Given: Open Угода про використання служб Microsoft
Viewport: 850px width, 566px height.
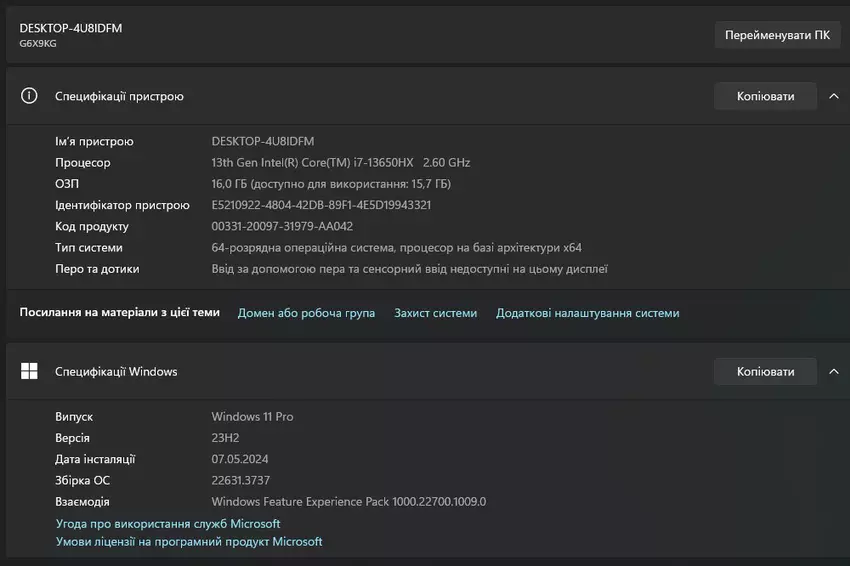Looking at the screenshot, I should (x=168, y=523).
